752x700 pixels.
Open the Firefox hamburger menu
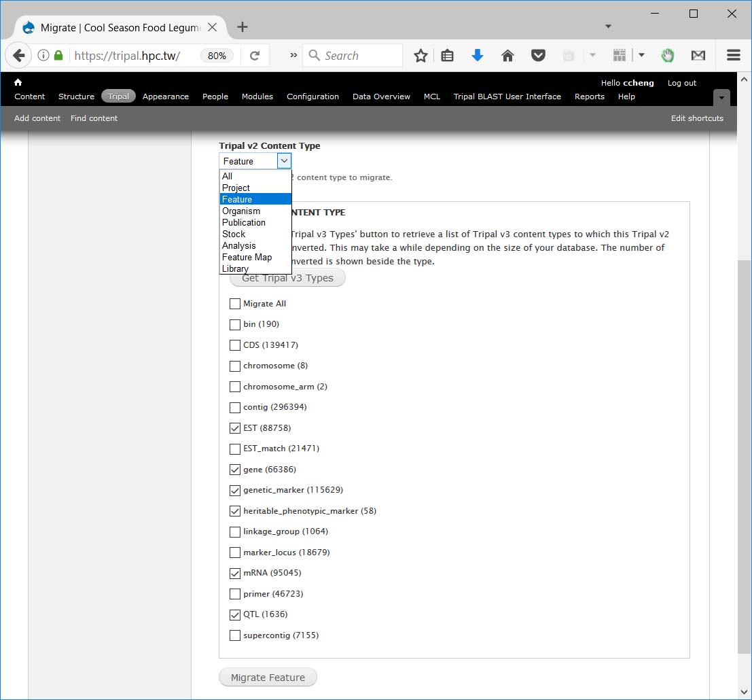(733, 56)
